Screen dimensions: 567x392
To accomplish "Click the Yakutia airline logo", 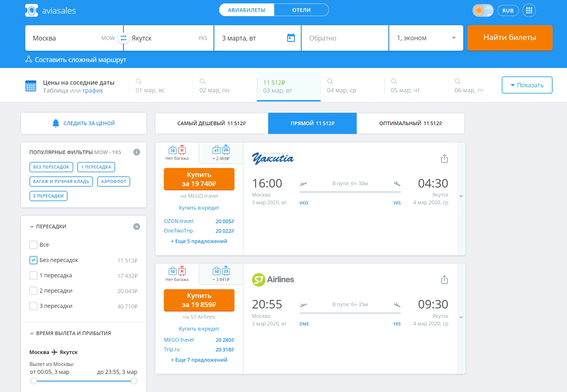I will [273, 158].
